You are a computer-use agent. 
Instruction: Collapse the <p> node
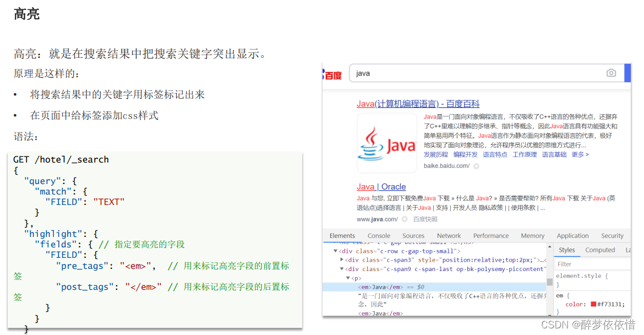(348, 278)
